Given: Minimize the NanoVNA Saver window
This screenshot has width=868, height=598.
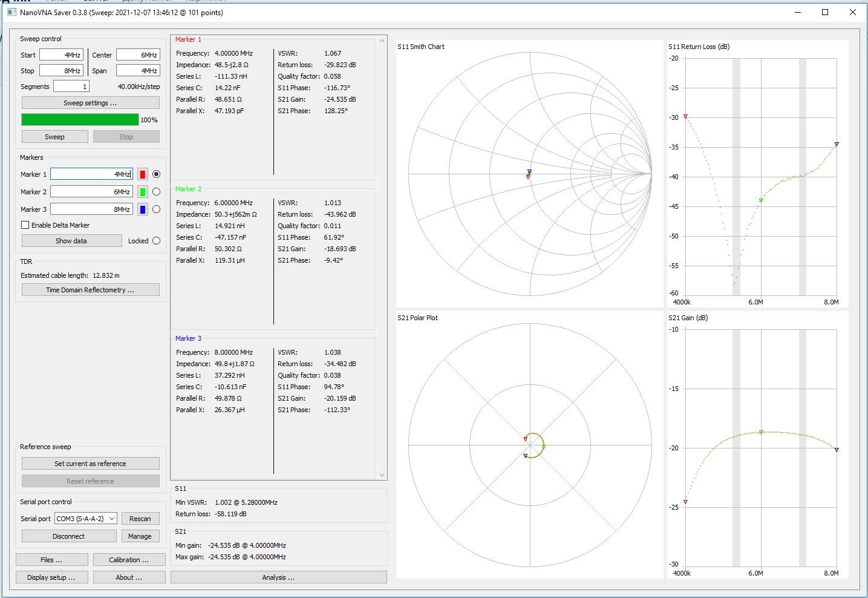Looking at the screenshot, I should [x=798, y=12].
